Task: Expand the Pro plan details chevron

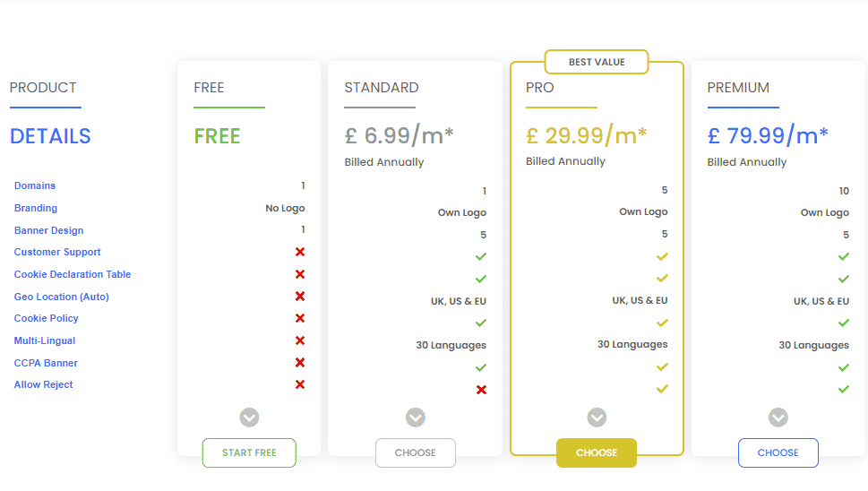Action: pyautogui.click(x=597, y=418)
